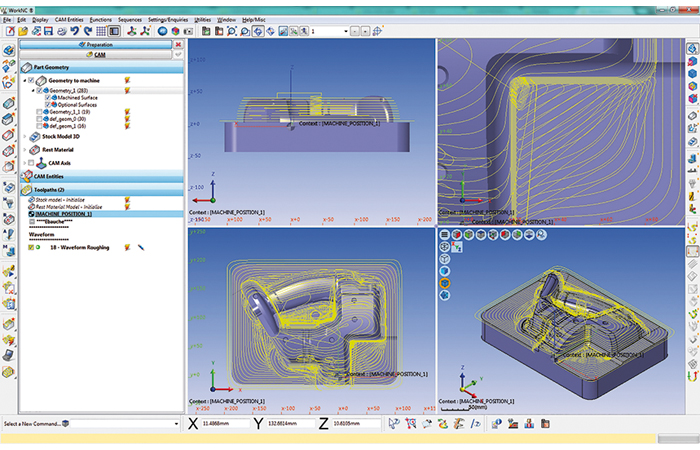Click the magnifier icon in viewport view bar
The image size is (700, 450).
[541, 235]
